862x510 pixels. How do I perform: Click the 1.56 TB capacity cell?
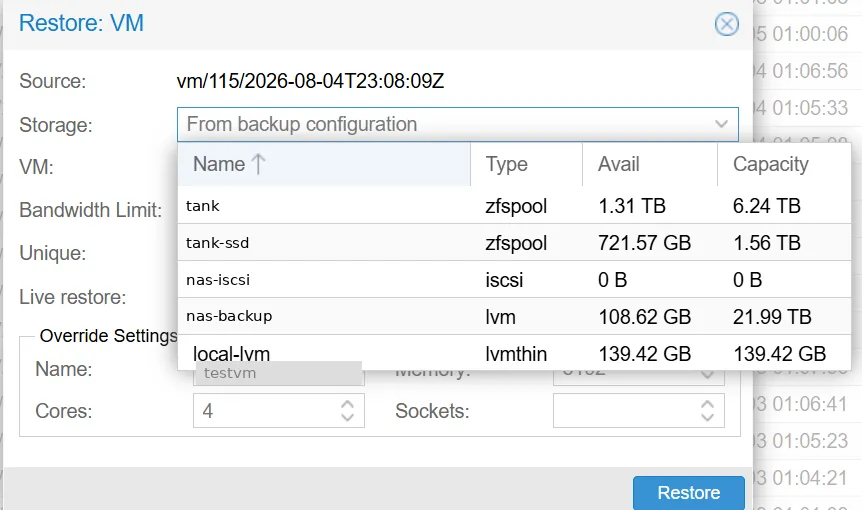[x=766, y=243]
